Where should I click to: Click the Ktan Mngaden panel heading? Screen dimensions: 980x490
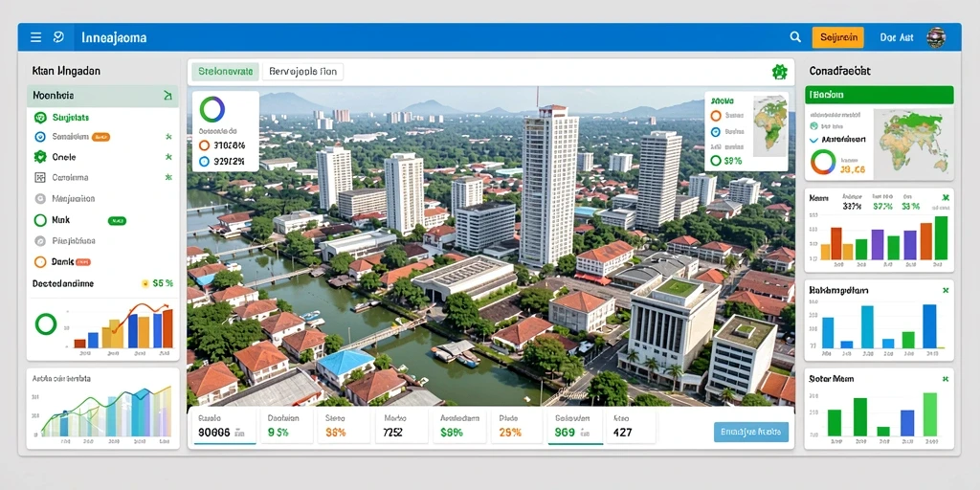66,71
